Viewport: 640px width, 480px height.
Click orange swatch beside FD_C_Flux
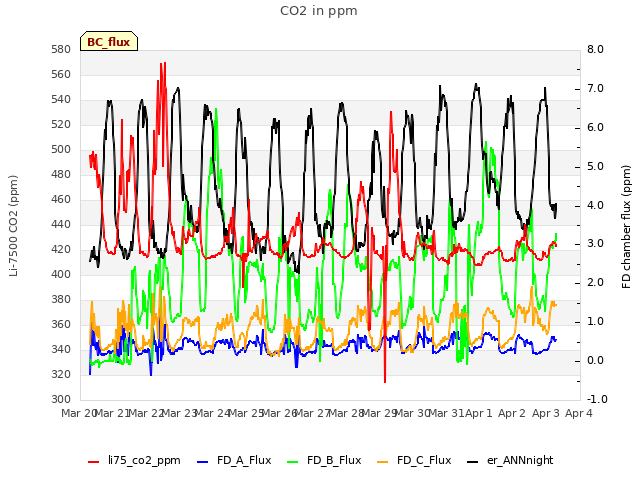(382, 462)
